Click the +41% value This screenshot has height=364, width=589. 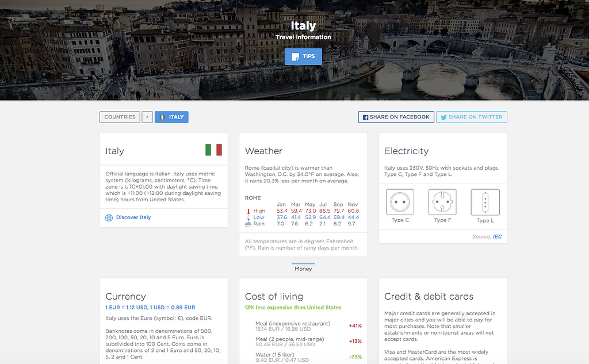(x=355, y=325)
